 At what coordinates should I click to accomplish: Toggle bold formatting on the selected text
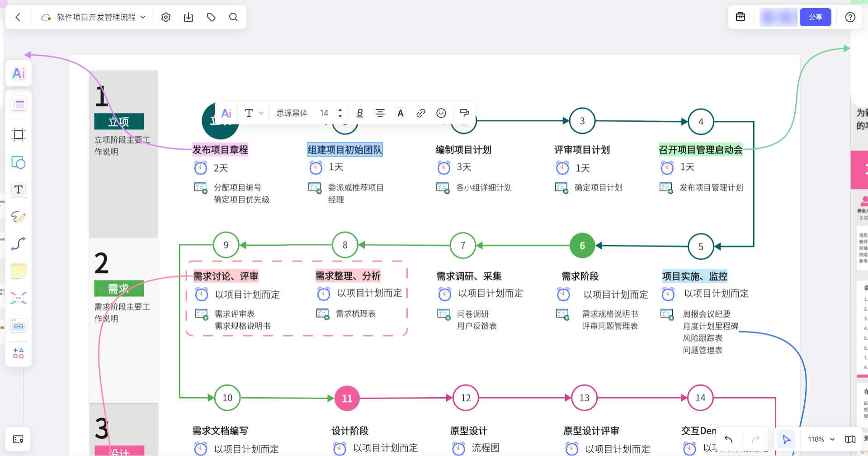(359, 113)
